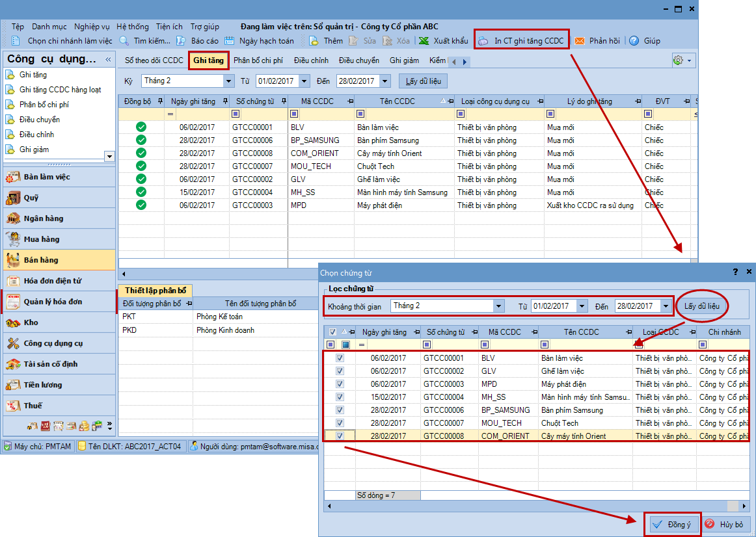This screenshot has height=537, width=756.
Task: Click the Đồng ý confirm button
Action: click(x=673, y=525)
